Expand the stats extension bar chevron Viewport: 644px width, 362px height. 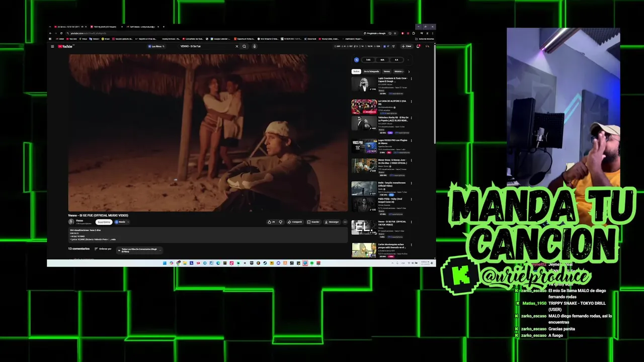point(408,60)
